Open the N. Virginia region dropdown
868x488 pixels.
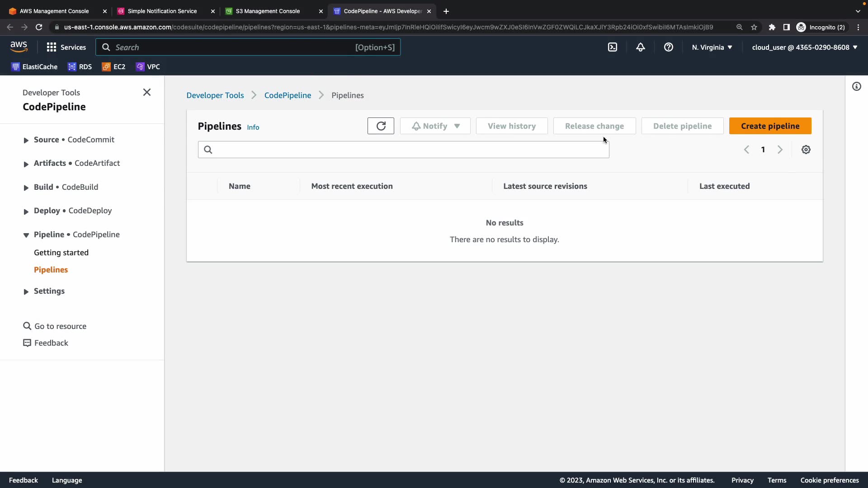point(712,47)
